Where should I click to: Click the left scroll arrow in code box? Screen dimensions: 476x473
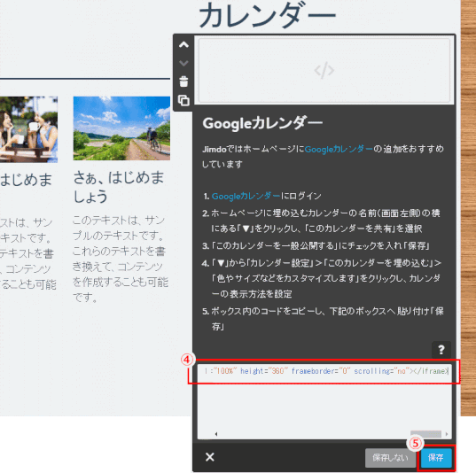pos(215,434)
